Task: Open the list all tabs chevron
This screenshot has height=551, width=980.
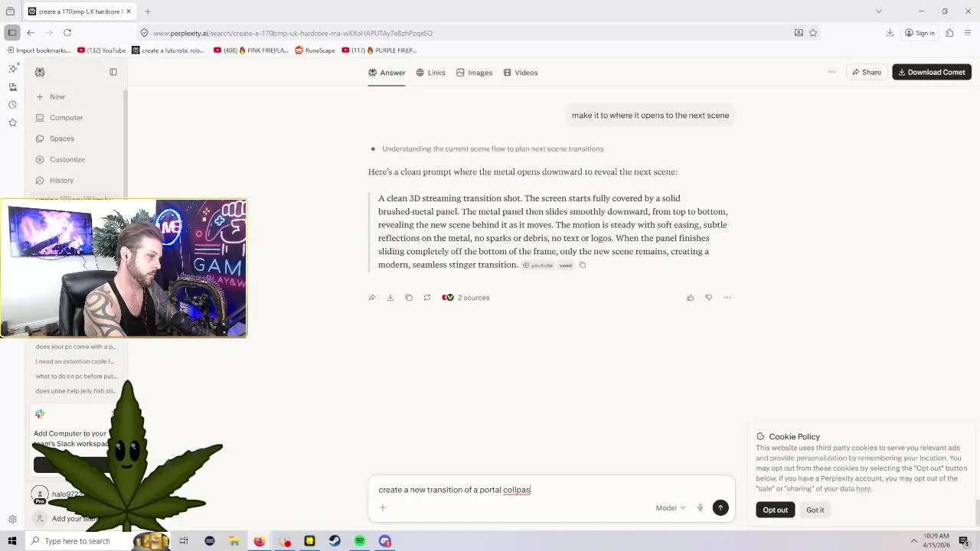Action: [879, 11]
